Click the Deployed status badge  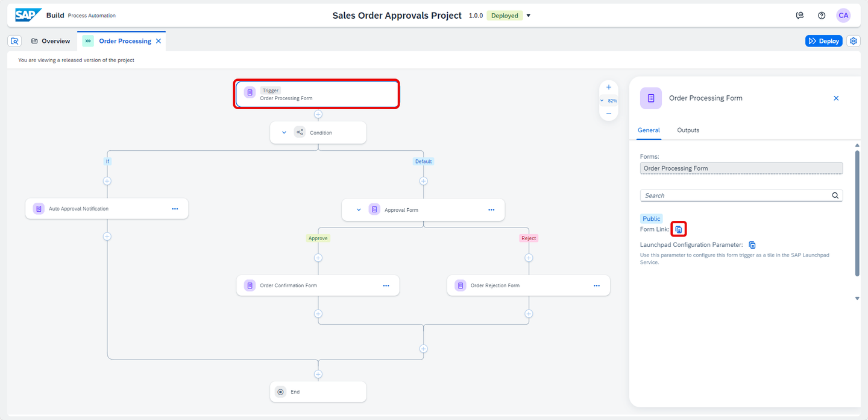[505, 16]
